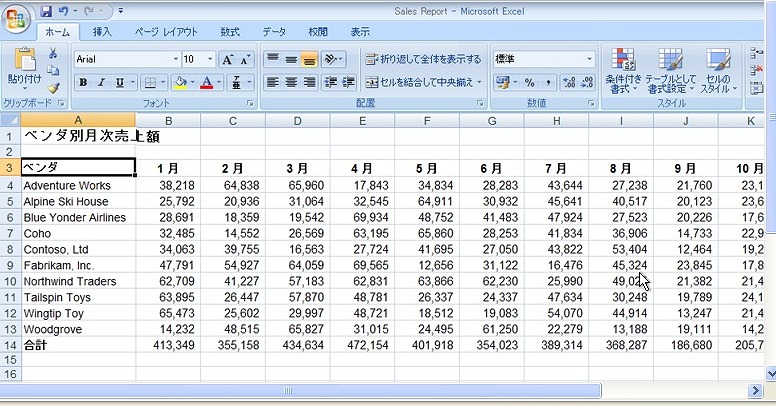Screen dimensions: 776x406
Task: Apply cell borders icon
Action: point(150,83)
